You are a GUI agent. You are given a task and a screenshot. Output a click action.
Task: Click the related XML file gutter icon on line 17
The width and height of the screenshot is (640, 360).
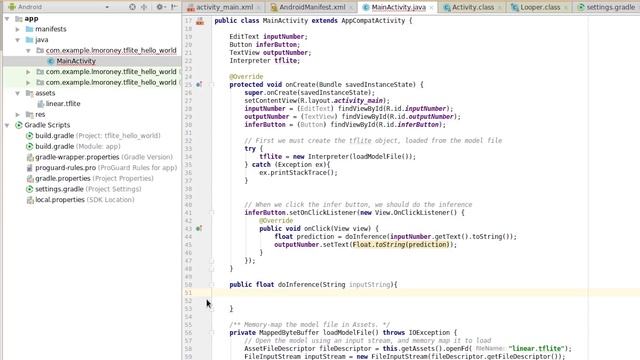pyautogui.click(x=200, y=21)
